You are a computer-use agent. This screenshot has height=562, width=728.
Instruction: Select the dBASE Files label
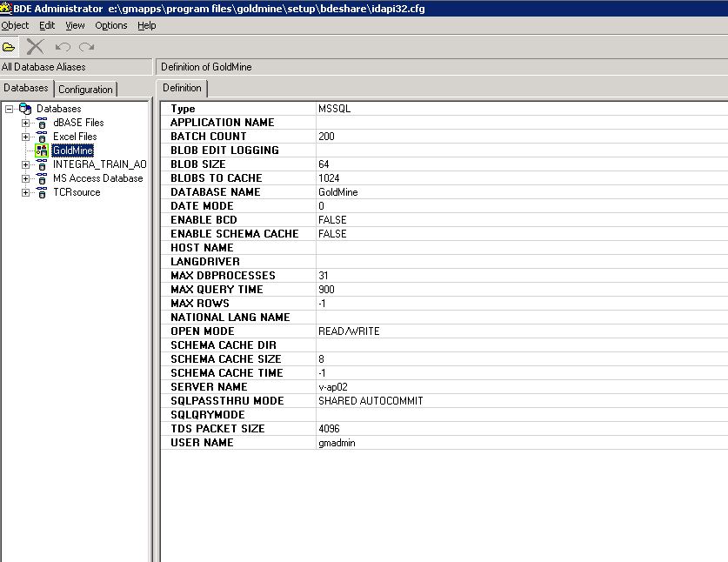pyautogui.click(x=78, y=123)
